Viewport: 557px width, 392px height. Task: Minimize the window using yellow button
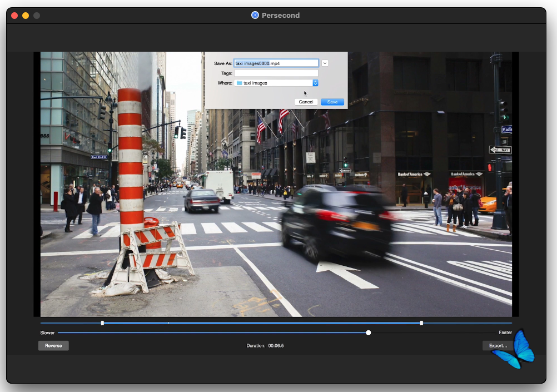pos(26,16)
